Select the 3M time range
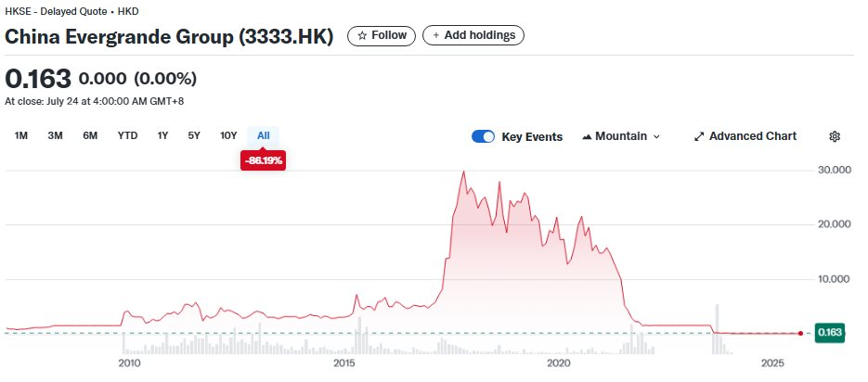This screenshot has height=382, width=868. (x=55, y=135)
